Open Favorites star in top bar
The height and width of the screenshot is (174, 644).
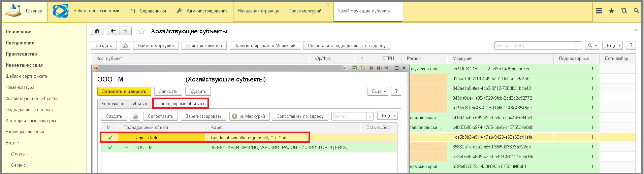pyautogui.click(x=611, y=11)
